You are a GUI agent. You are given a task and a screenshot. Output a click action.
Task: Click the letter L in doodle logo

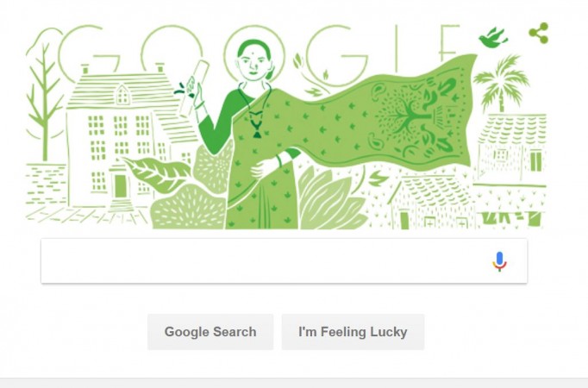click(397, 49)
